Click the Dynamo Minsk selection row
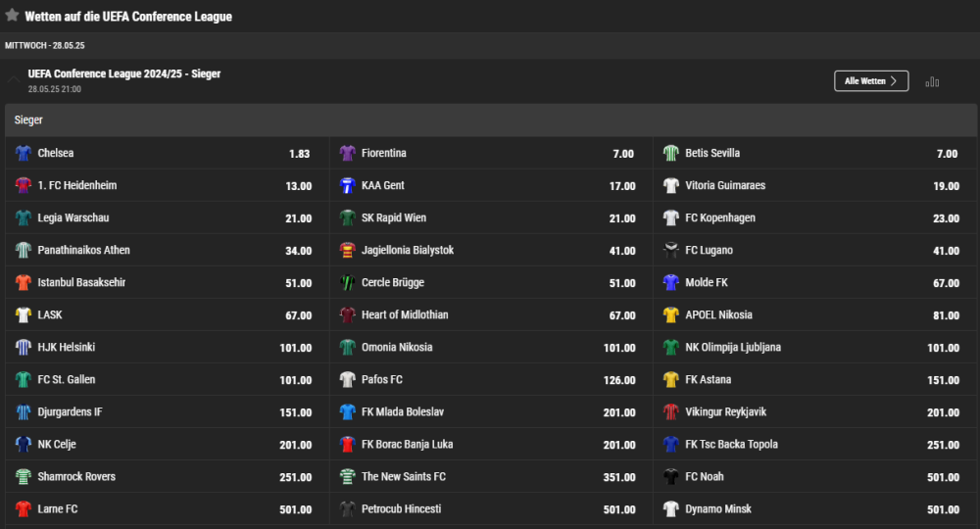The width and height of the screenshot is (980, 529). [815, 509]
